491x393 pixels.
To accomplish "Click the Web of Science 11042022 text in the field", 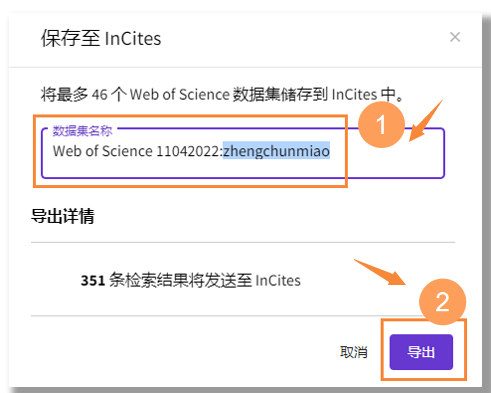I will coord(137,151).
